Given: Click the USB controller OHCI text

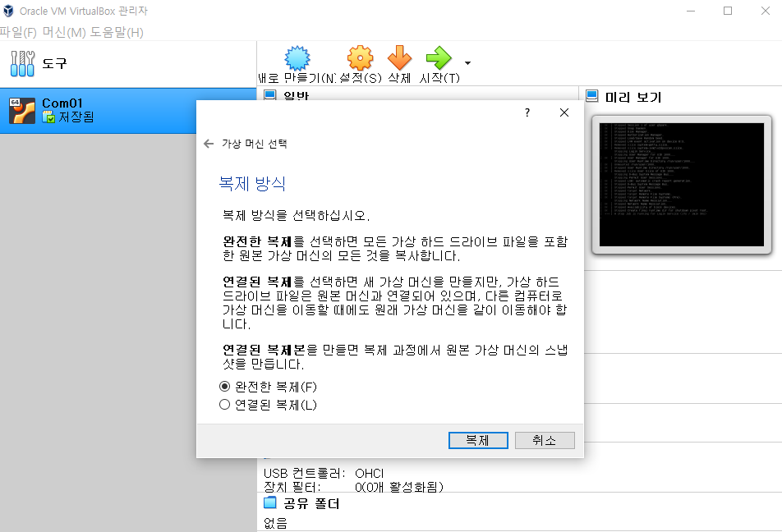Looking at the screenshot, I should [370, 473].
